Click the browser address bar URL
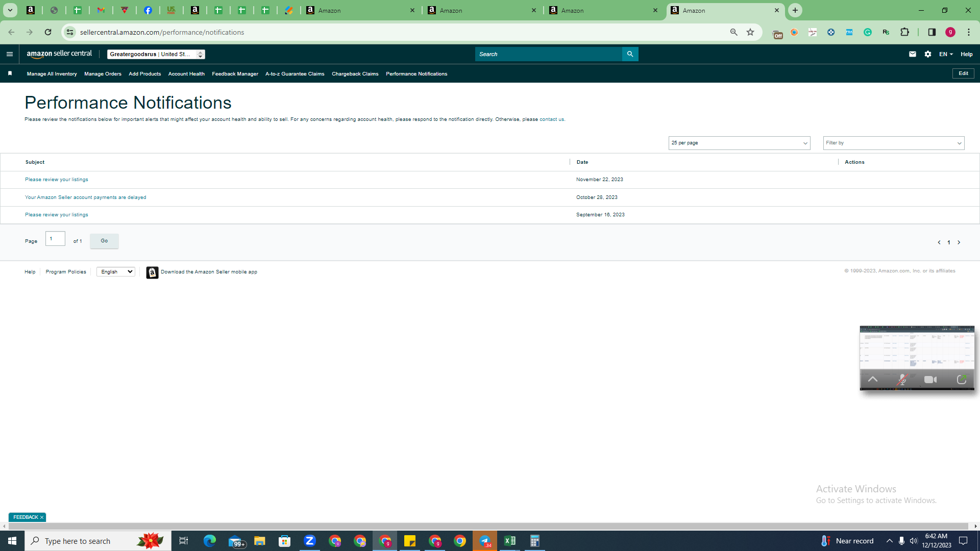 [x=162, y=32]
